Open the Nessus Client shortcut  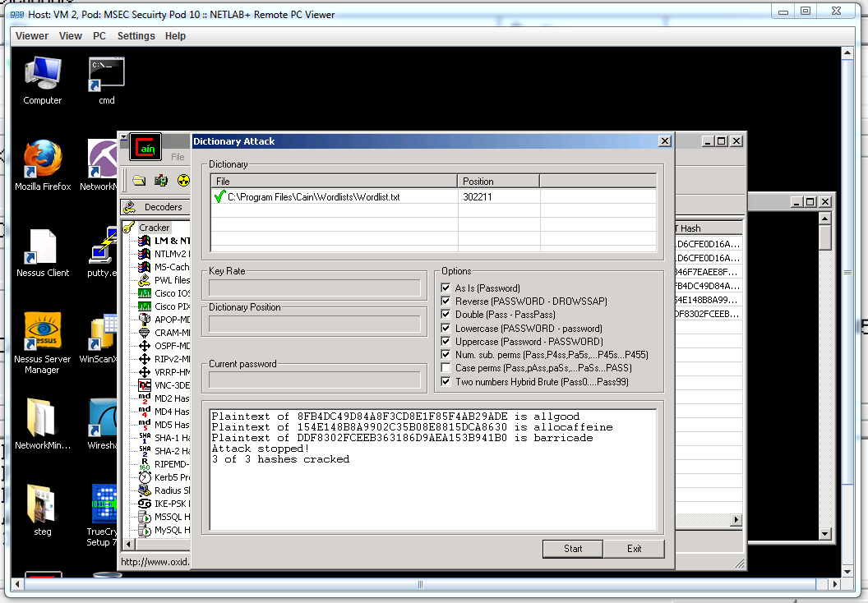pos(43,252)
